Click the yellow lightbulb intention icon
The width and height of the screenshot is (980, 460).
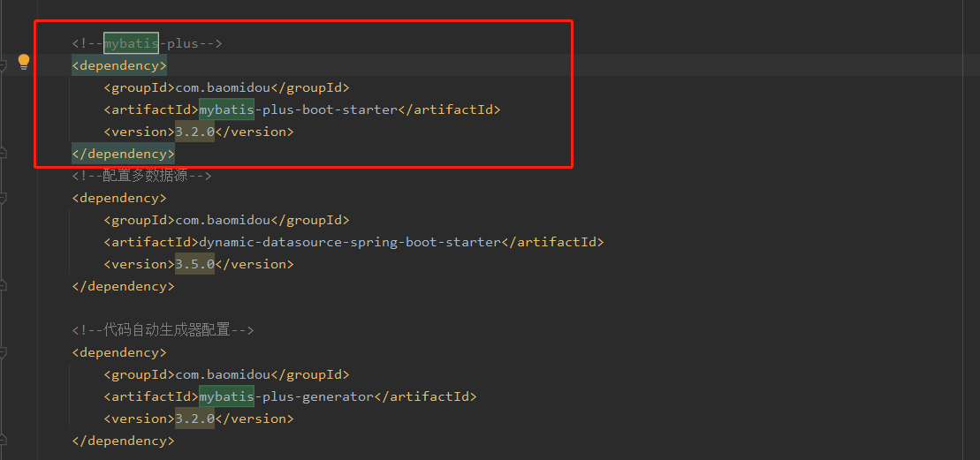point(24,62)
